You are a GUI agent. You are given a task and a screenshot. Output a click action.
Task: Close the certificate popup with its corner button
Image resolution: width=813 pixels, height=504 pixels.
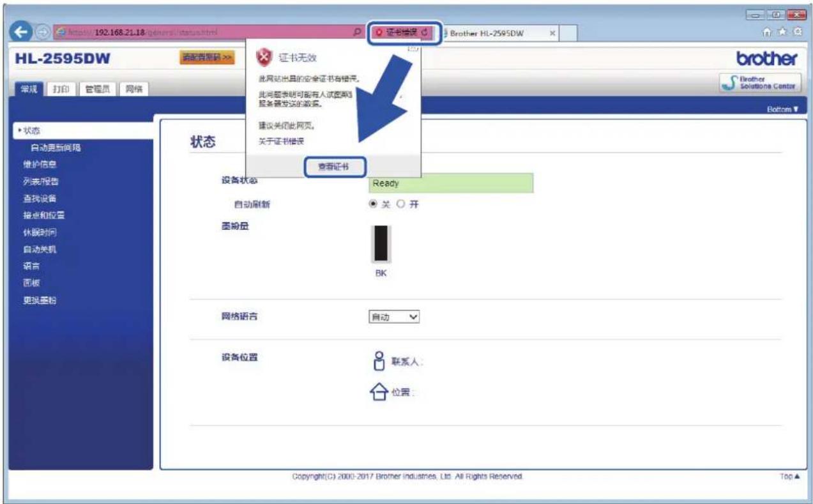pyautogui.click(x=412, y=49)
